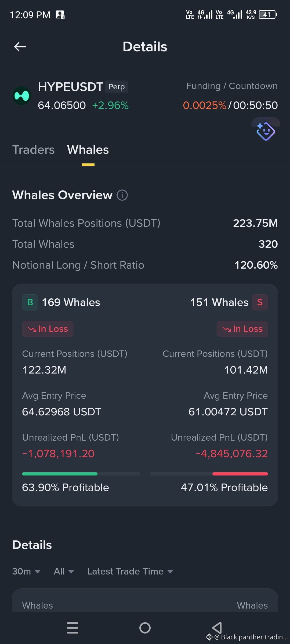Tap the funding rate 0.0025% value
Image resolution: width=290 pixels, height=644 pixels.
[x=205, y=105]
